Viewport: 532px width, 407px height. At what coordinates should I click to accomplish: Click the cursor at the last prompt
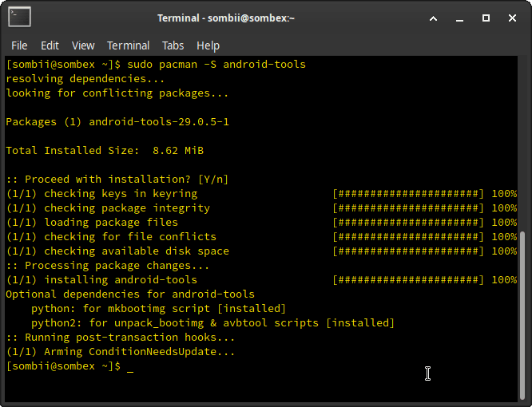130,366
